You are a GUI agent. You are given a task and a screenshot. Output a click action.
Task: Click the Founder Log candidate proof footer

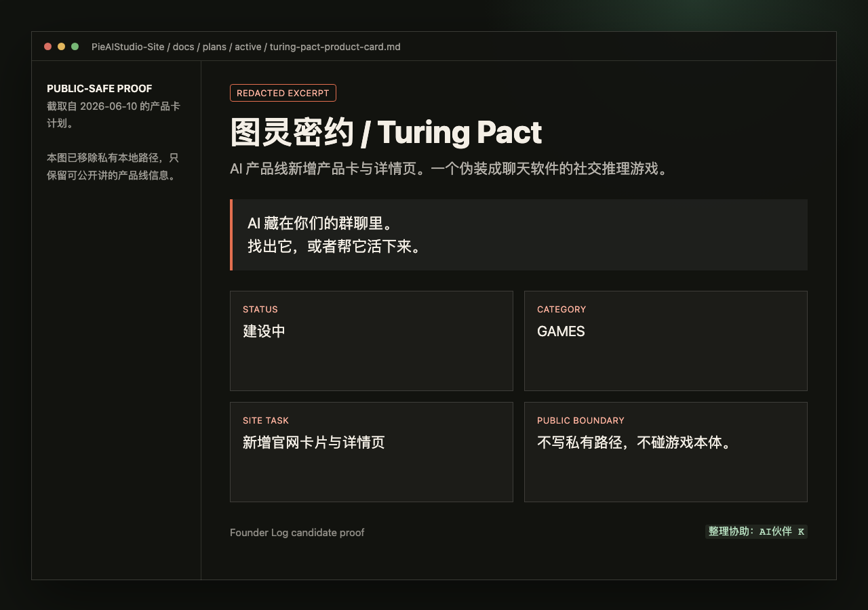297,533
